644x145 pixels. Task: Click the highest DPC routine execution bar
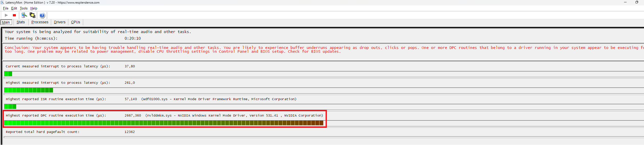tap(164, 123)
